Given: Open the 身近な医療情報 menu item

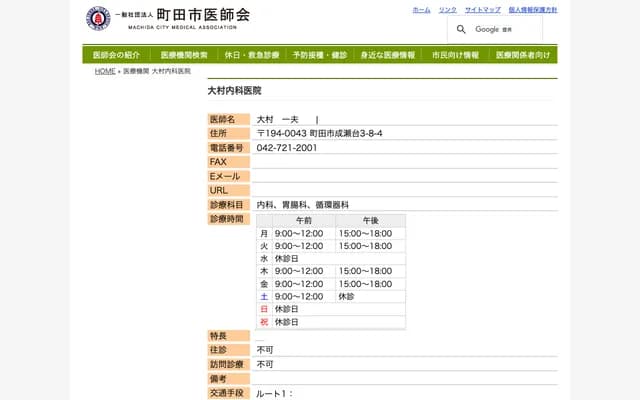Looking at the screenshot, I should (x=388, y=55).
